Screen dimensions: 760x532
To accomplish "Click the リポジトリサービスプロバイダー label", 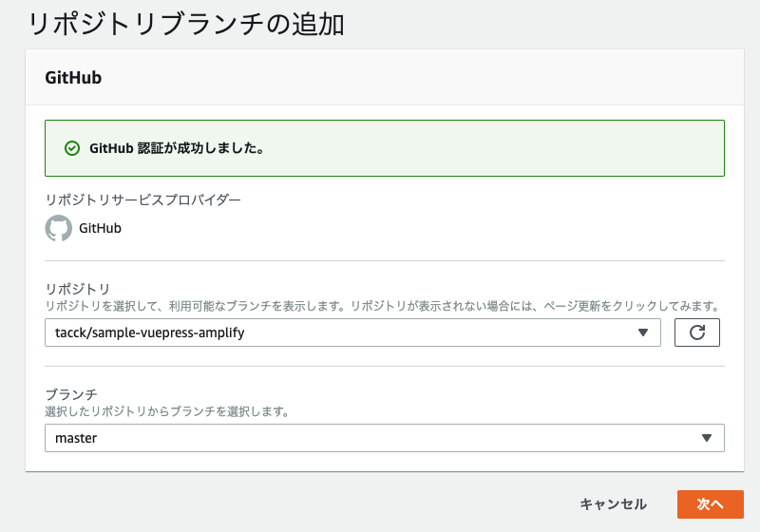I will pos(143,199).
